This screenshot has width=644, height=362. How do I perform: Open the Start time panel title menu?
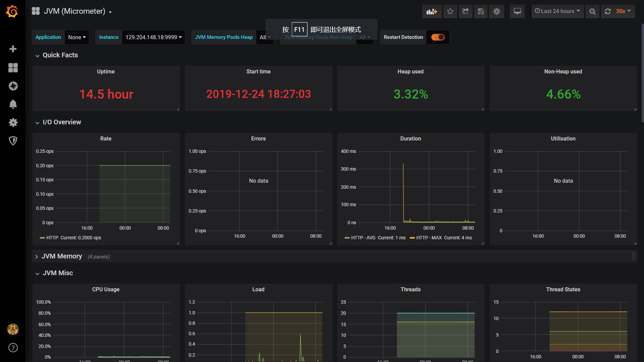coord(258,72)
